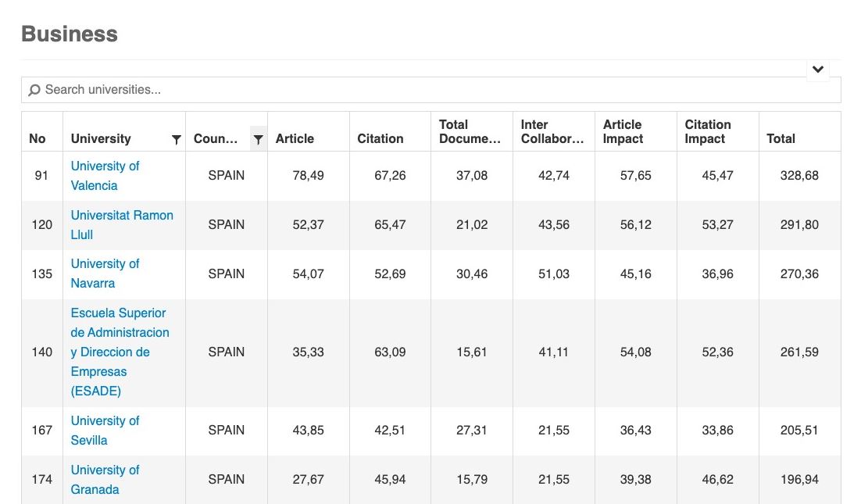Sort by the Citation column header
Screen dimensions: 861x504
click(380, 138)
